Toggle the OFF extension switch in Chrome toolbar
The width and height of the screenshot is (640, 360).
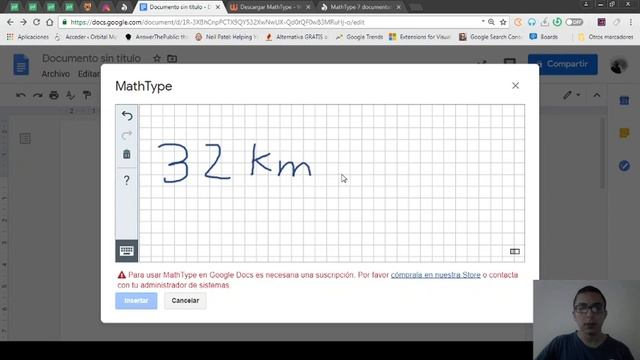574,22
